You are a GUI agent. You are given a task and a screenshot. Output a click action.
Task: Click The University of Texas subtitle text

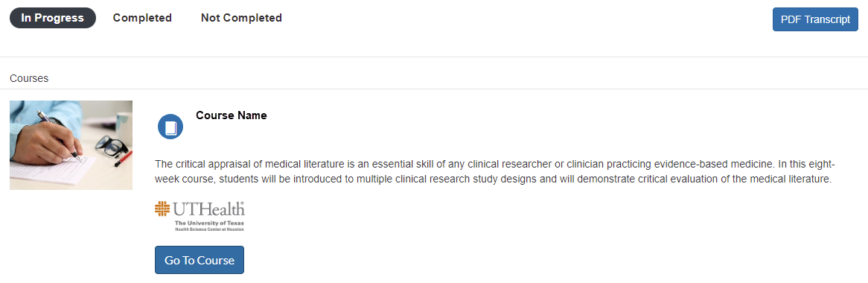209,223
